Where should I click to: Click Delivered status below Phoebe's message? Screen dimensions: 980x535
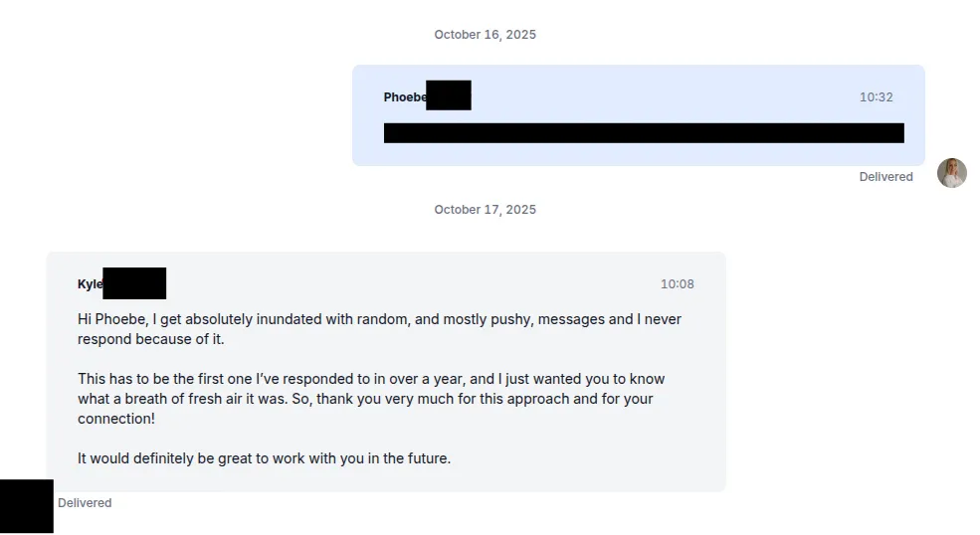tap(885, 177)
